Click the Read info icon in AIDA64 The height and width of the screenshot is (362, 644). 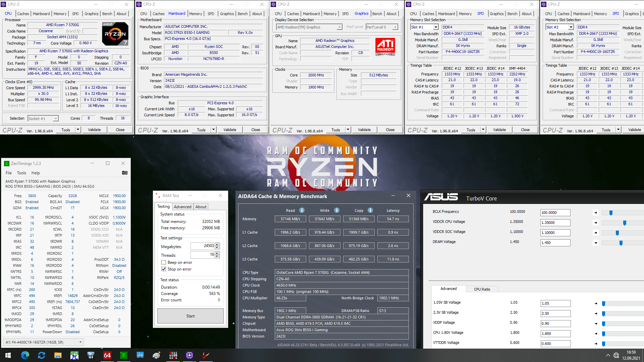tap(302, 210)
